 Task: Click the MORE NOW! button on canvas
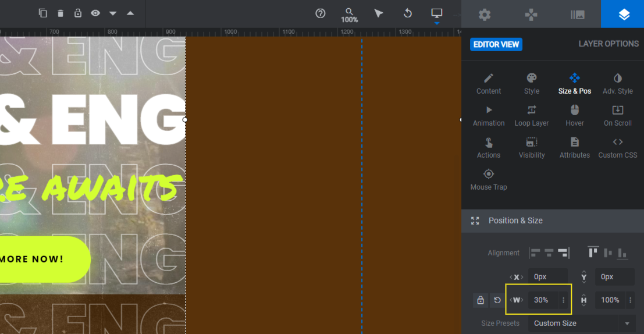tap(45, 260)
